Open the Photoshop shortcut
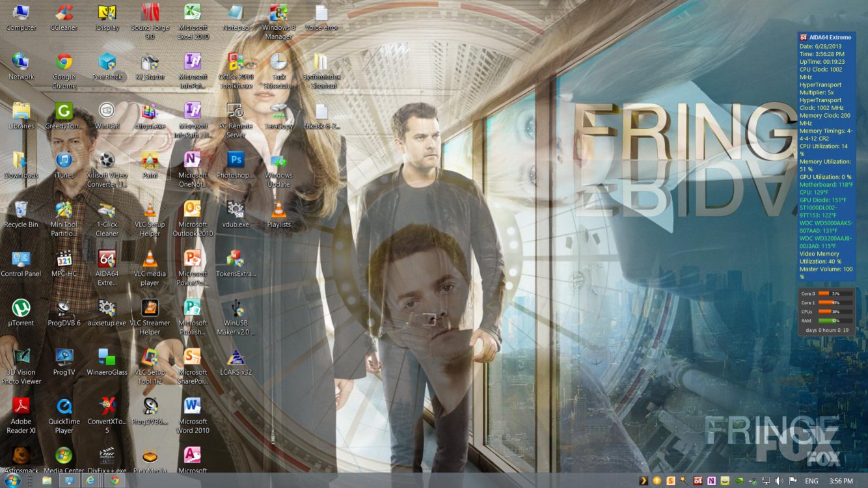The height and width of the screenshot is (488, 868). point(236,165)
